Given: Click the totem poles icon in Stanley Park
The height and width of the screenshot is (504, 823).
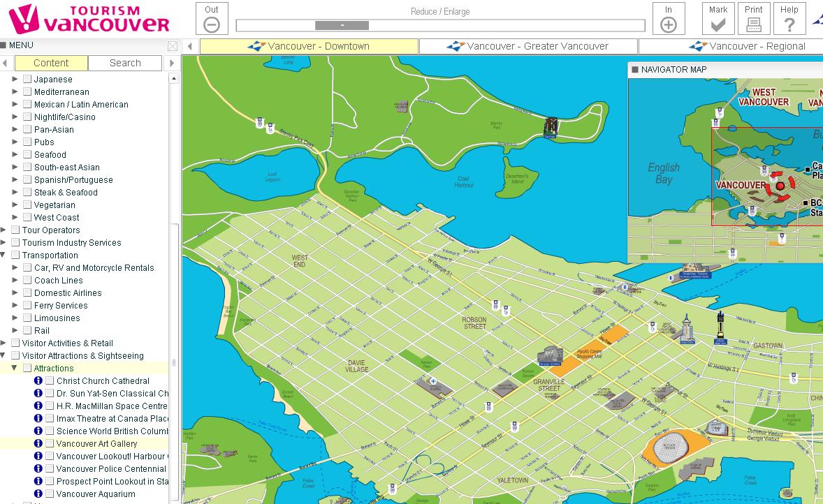Looking at the screenshot, I should click(550, 128).
